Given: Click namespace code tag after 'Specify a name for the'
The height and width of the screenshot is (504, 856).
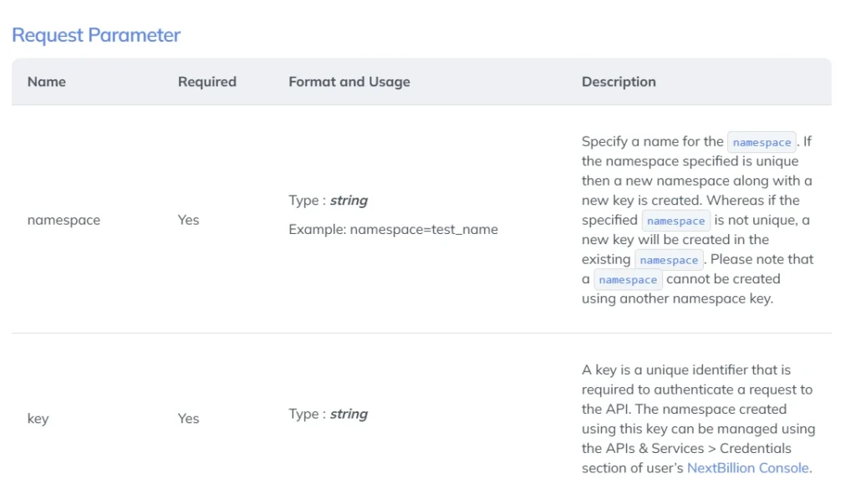Looking at the screenshot, I should point(762,143).
